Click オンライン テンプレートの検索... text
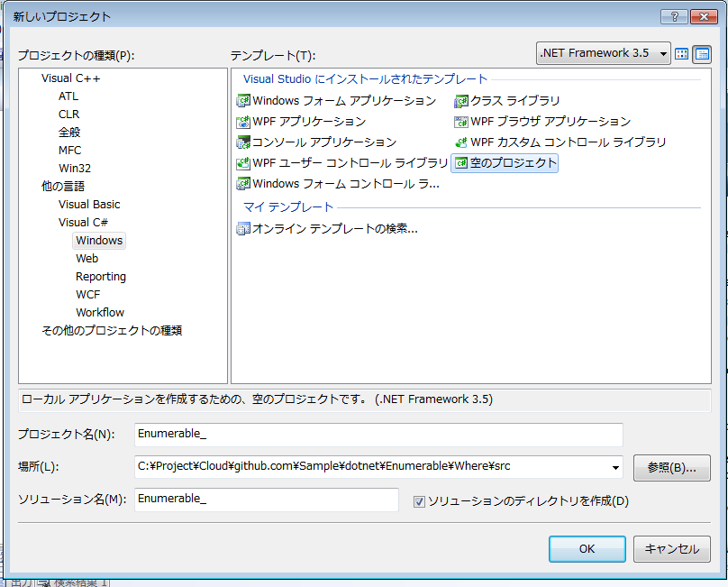The width and height of the screenshot is (728, 587). tap(335, 229)
